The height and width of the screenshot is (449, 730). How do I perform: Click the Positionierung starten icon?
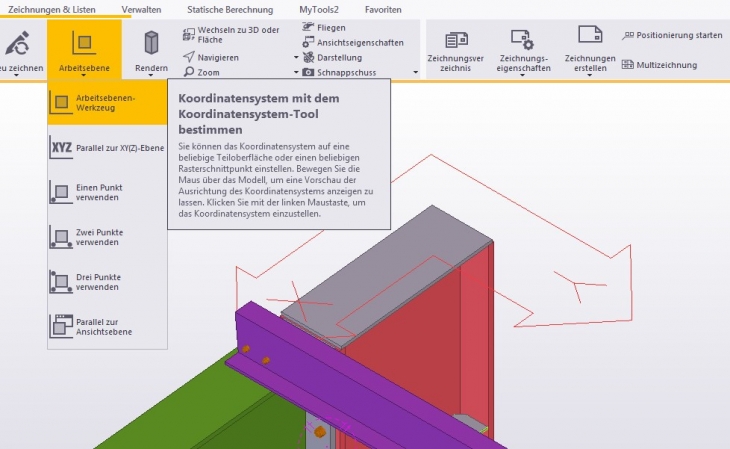(x=628, y=35)
